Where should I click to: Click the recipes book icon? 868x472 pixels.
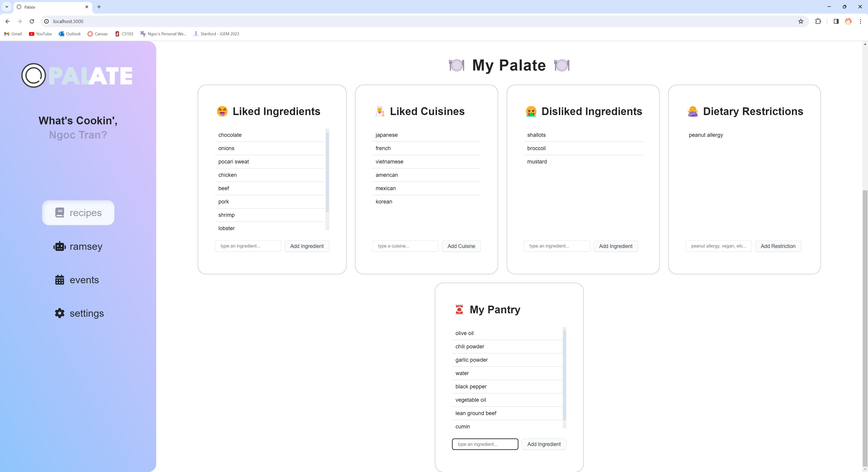click(x=60, y=212)
